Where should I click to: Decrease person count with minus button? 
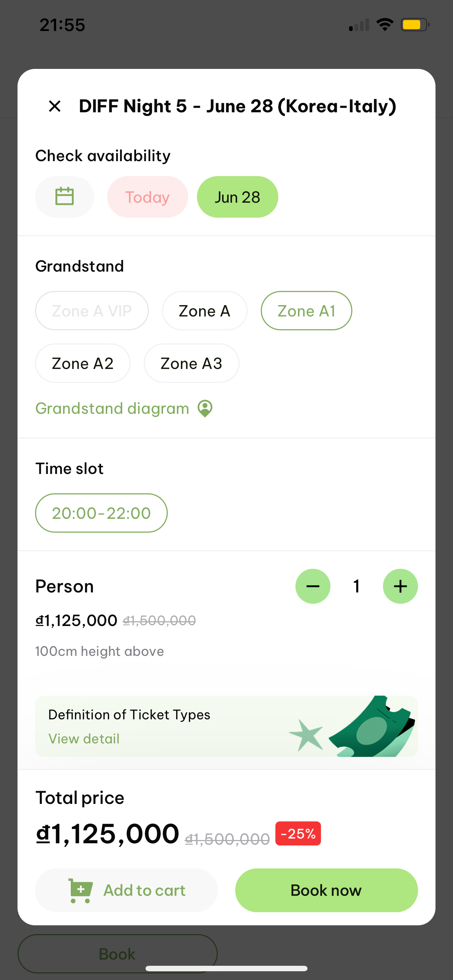pos(313,586)
